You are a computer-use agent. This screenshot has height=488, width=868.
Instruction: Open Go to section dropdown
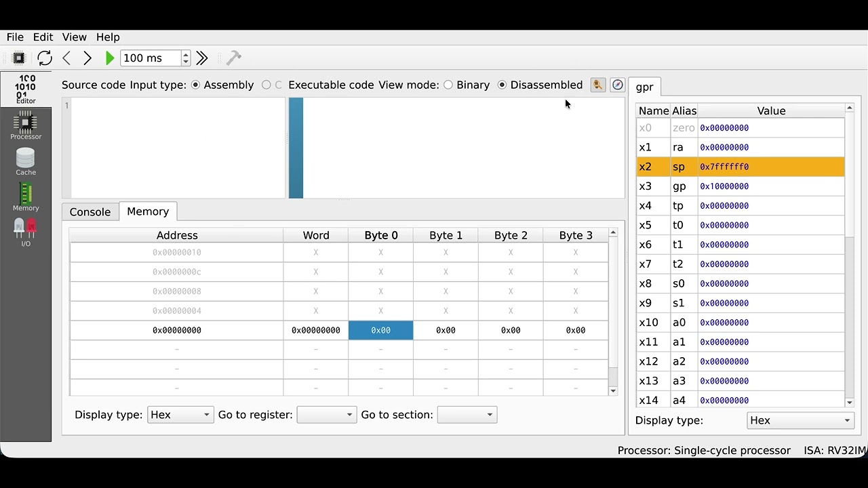click(467, 415)
